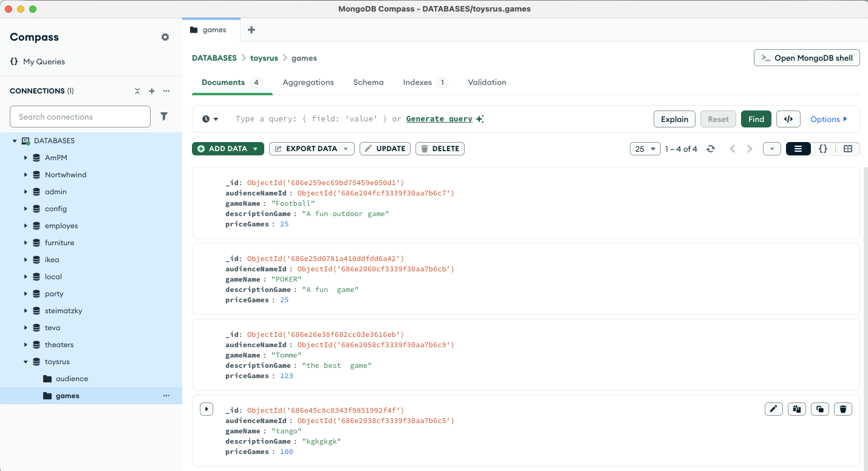Click the UPDATE button
The height and width of the screenshot is (471, 868).
tap(385, 149)
